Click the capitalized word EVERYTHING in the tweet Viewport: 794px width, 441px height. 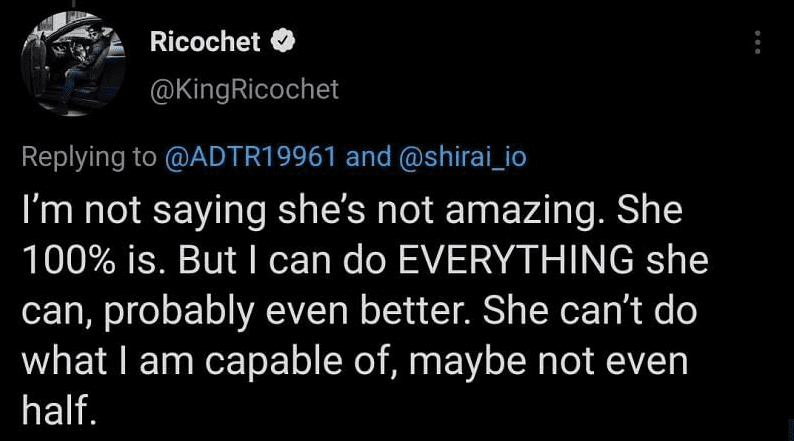(516, 260)
